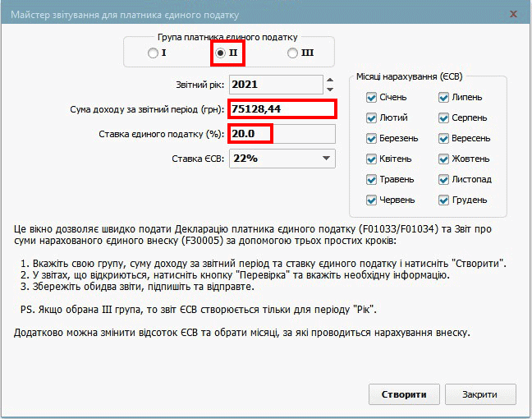Uncheck the Січень checkbox
532x419 pixels.
tap(372, 98)
